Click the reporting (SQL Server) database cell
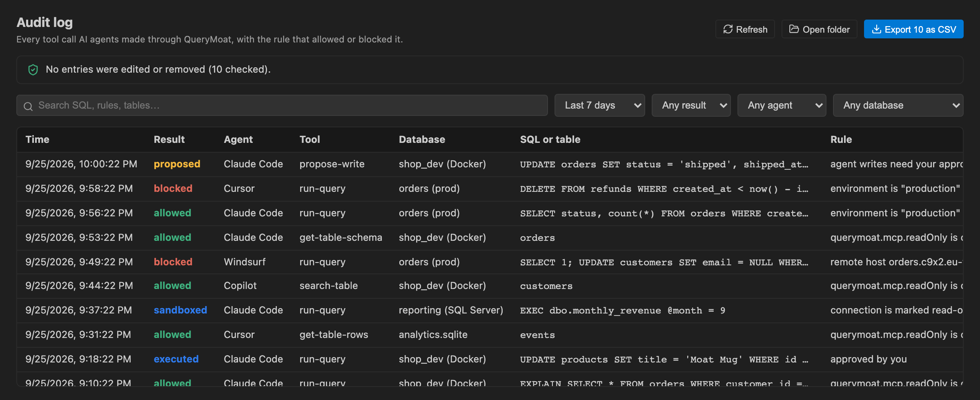 tap(451, 310)
